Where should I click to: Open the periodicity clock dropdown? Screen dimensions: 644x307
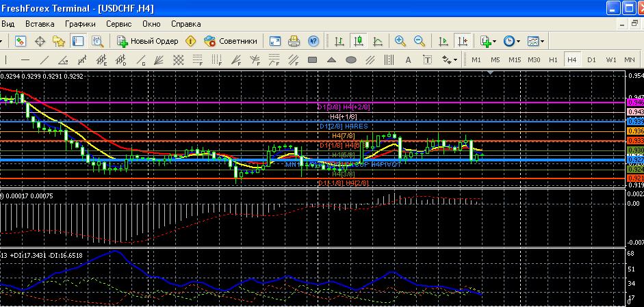pos(511,42)
